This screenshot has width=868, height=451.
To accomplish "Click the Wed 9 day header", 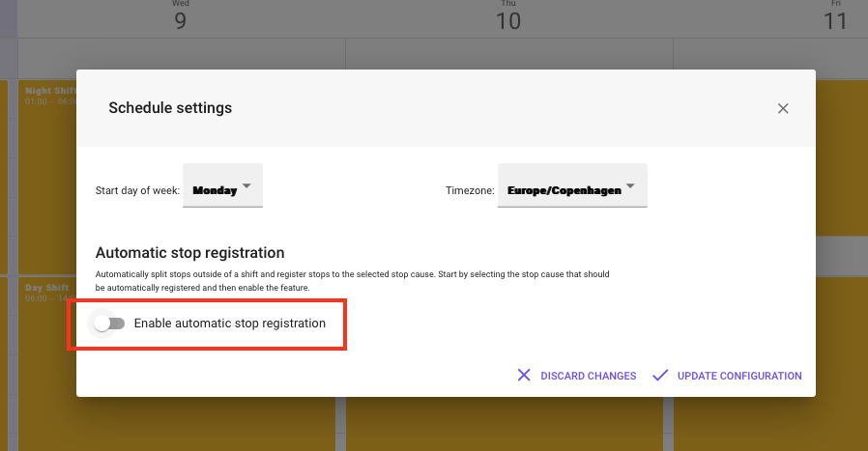I will [181, 16].
